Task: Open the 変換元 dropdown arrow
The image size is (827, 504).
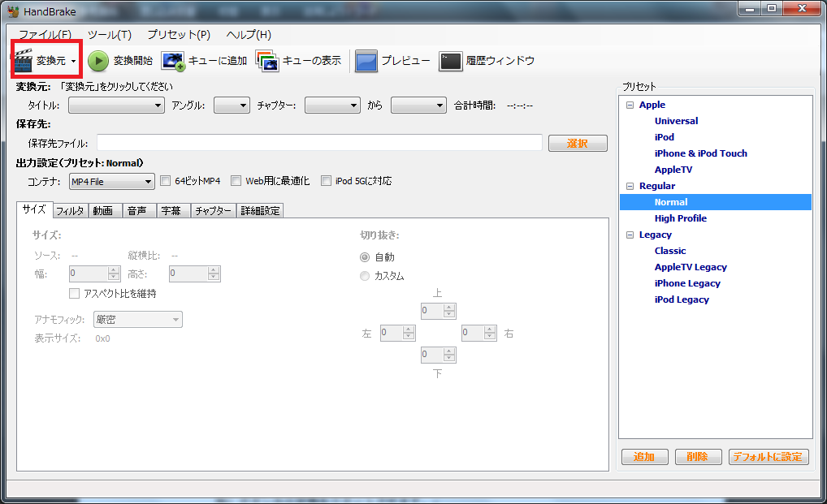Action: 73,61
